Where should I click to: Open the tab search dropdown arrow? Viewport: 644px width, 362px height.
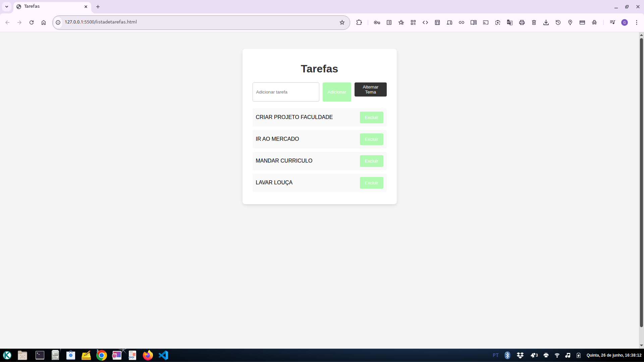pos(7,7)
